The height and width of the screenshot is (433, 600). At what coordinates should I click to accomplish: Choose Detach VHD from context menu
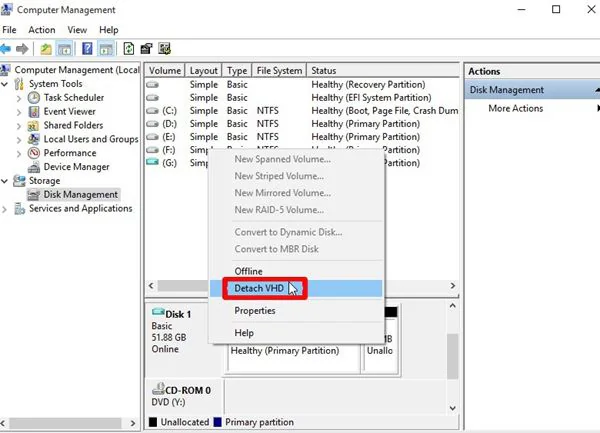[296, 288]
